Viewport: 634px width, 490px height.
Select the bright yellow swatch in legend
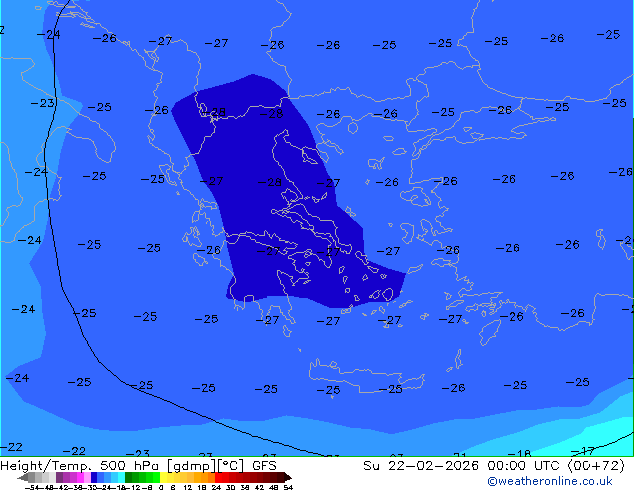tap(164, 477)
